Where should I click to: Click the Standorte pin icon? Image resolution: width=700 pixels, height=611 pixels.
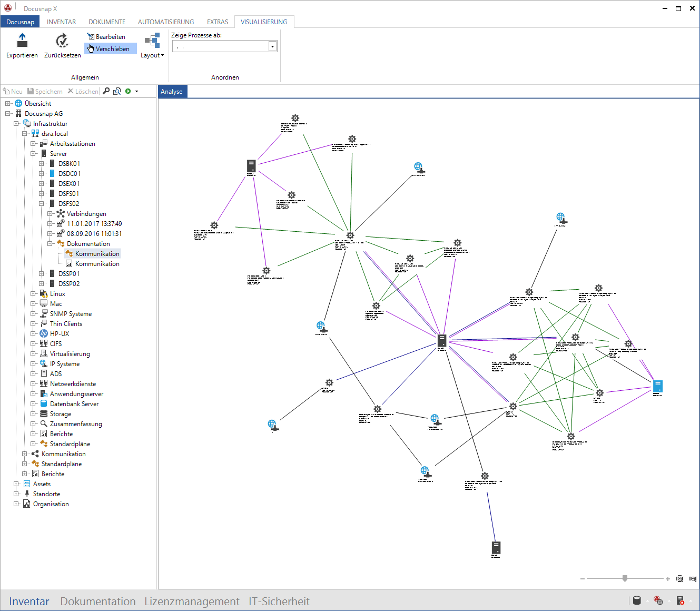pyautogui.click(x=27, y=494)
